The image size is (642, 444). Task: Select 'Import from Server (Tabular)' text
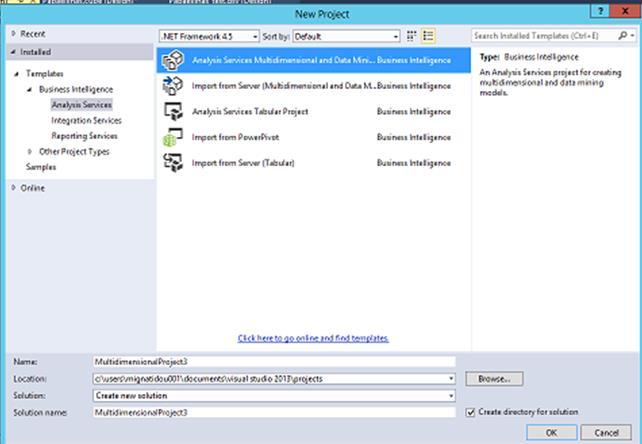point(243,163)
